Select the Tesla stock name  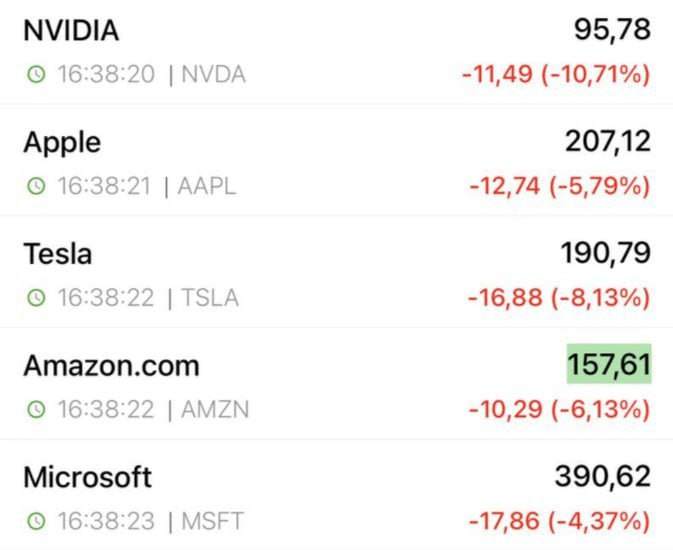coord(58,254)
